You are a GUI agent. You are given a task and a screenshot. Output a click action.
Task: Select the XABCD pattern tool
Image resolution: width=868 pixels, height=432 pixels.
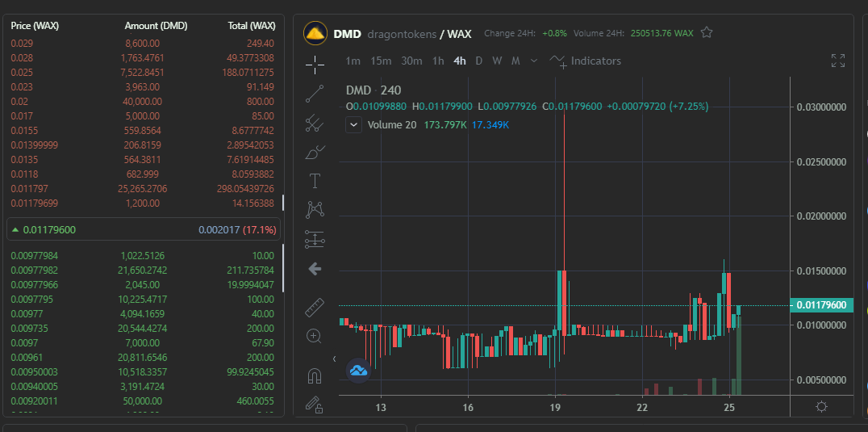(x=315, y=210)
